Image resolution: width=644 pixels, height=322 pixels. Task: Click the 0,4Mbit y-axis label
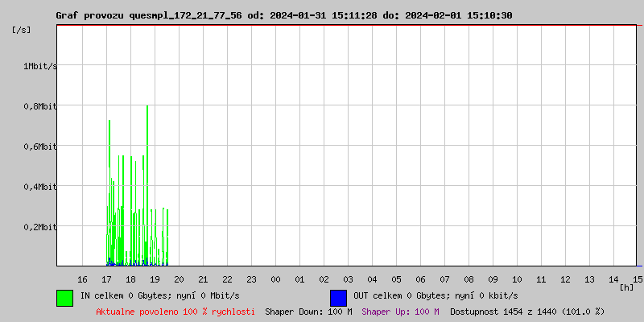40,187
